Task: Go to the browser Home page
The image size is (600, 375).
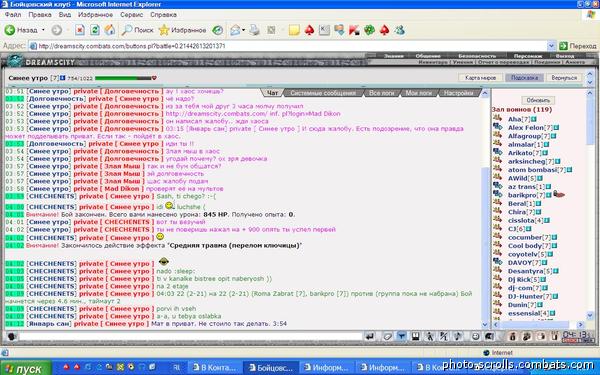Action: tap(110, 30)
